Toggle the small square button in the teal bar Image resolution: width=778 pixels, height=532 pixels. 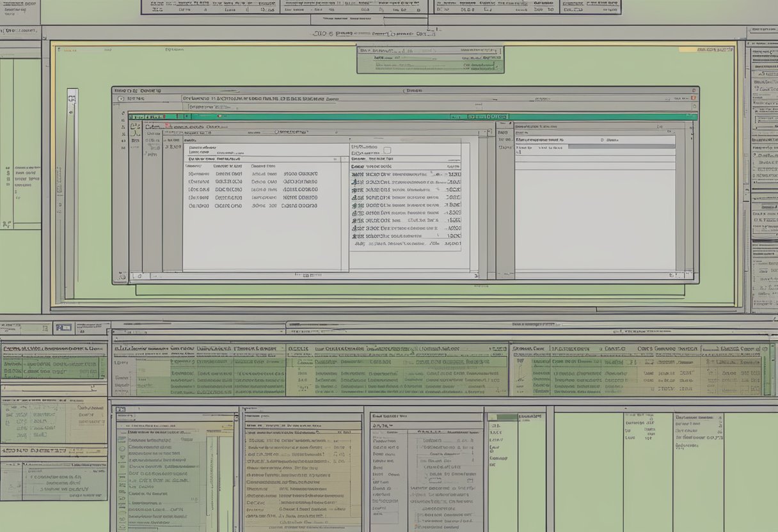click(x=186, y=116)
